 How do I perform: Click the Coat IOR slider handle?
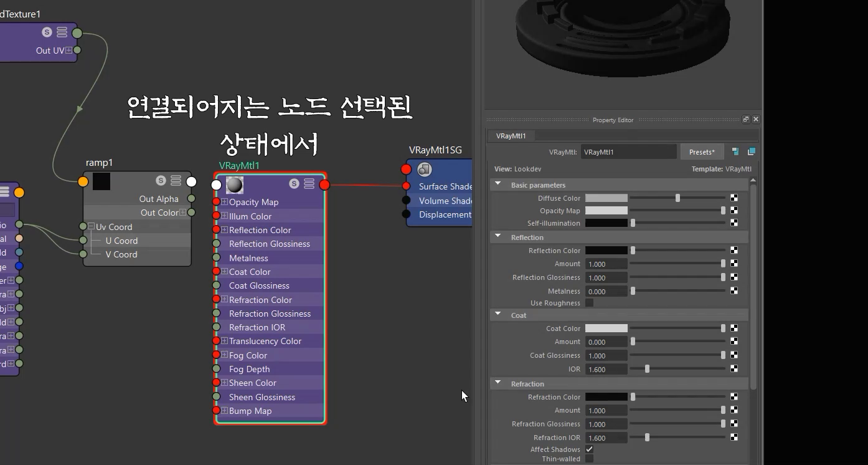coord(647,369)
